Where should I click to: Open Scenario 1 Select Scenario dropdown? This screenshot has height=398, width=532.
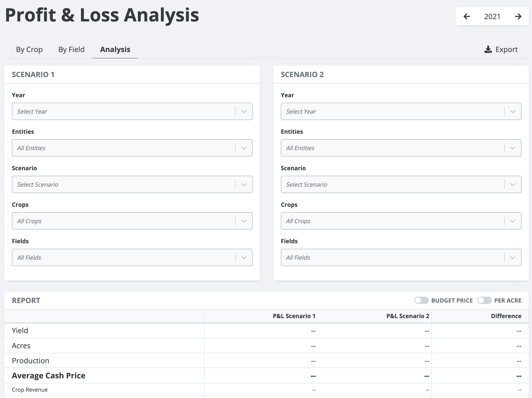[x=123, y=185]
